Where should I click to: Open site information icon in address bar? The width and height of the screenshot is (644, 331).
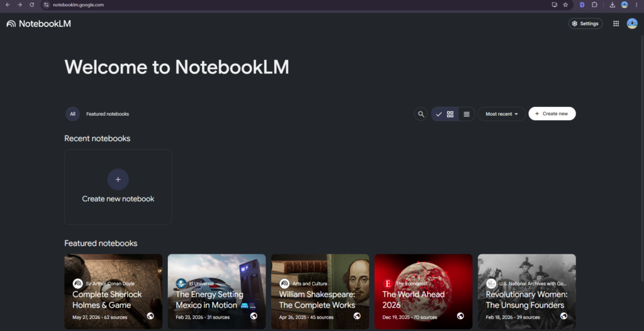47,5
